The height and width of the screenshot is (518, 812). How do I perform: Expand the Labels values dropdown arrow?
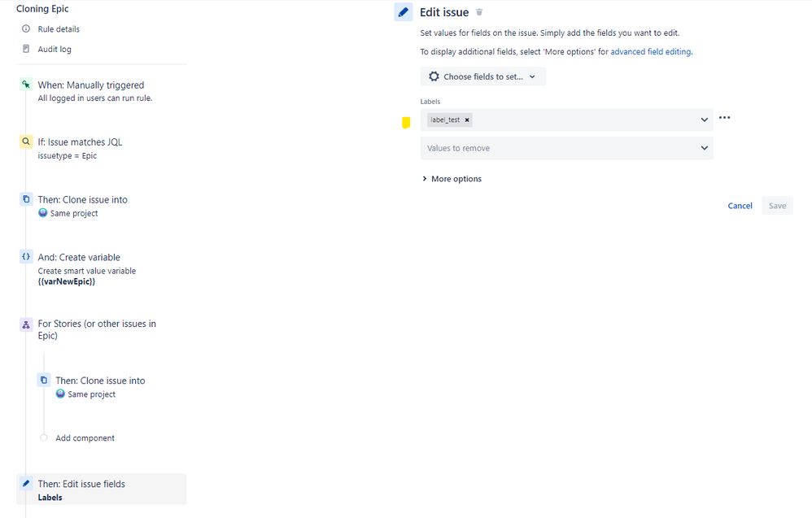click(x=705, y=120)
